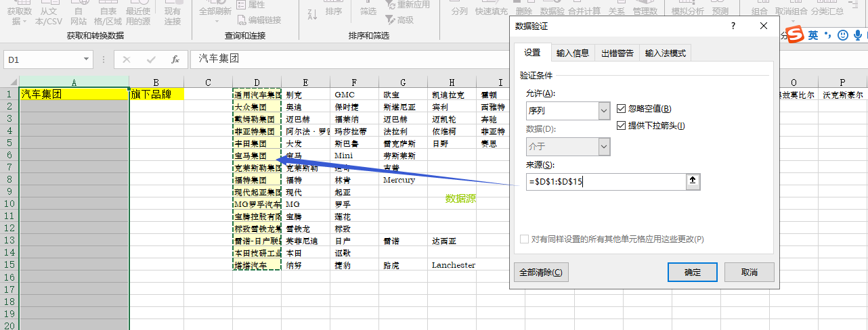This screenshot has height=330, width=868.
Task: Click the 分类汇总 subtotal button
Action: (827, 9)
